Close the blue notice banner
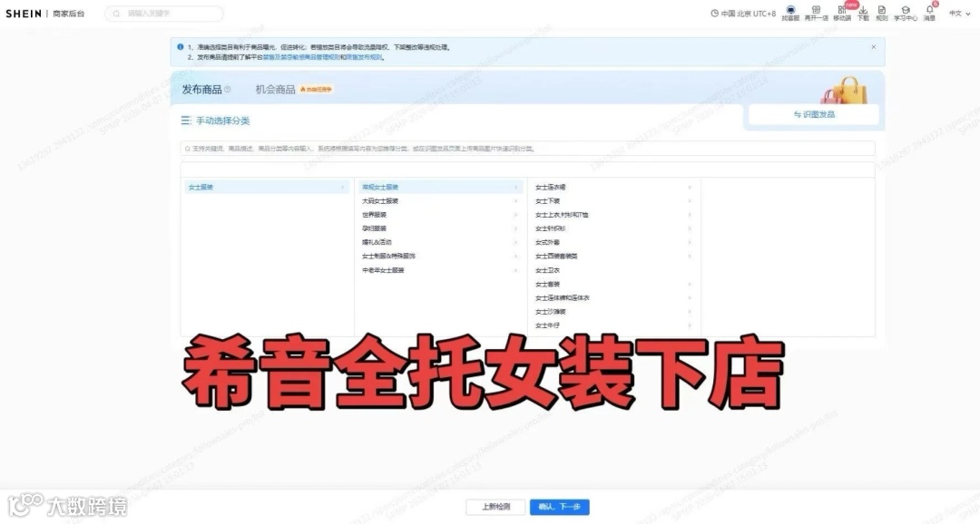Viewport: 980px width, 524px height. click(x=873, y=47)
